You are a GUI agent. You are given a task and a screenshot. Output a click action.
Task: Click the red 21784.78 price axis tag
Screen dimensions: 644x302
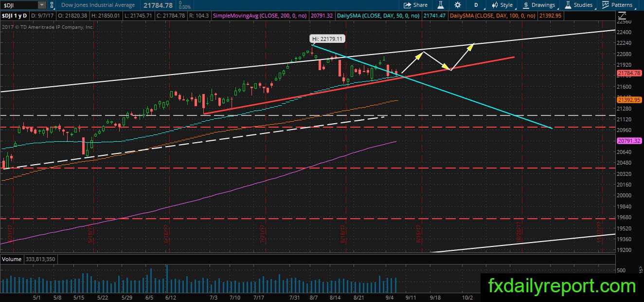629,74
